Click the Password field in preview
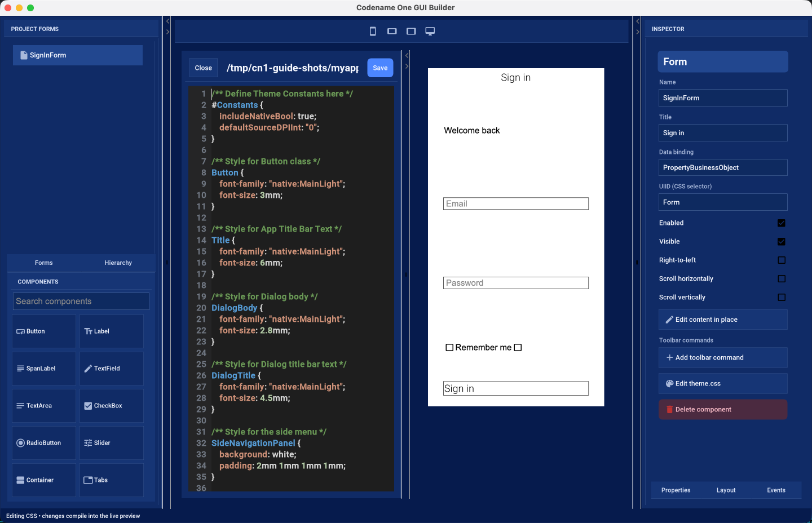Image resolution: width=812 pixels, height=523 pixels. tap(516, 283)
